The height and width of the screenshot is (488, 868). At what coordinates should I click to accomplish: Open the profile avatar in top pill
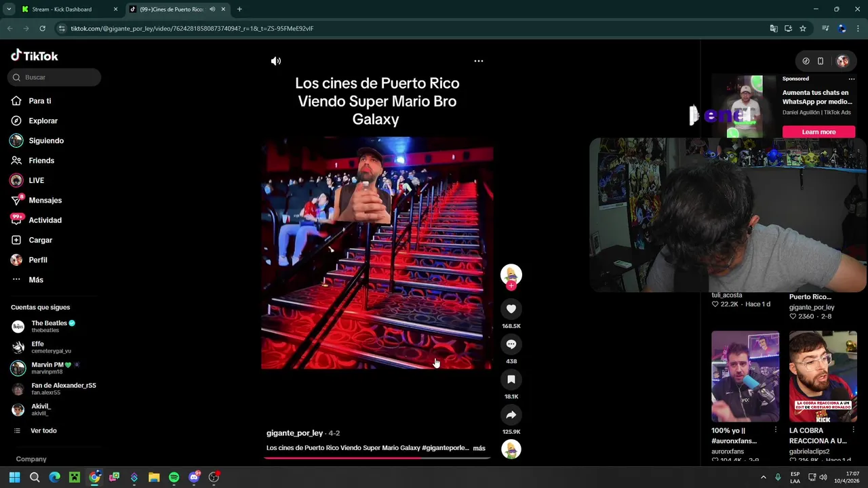(843, 61)
